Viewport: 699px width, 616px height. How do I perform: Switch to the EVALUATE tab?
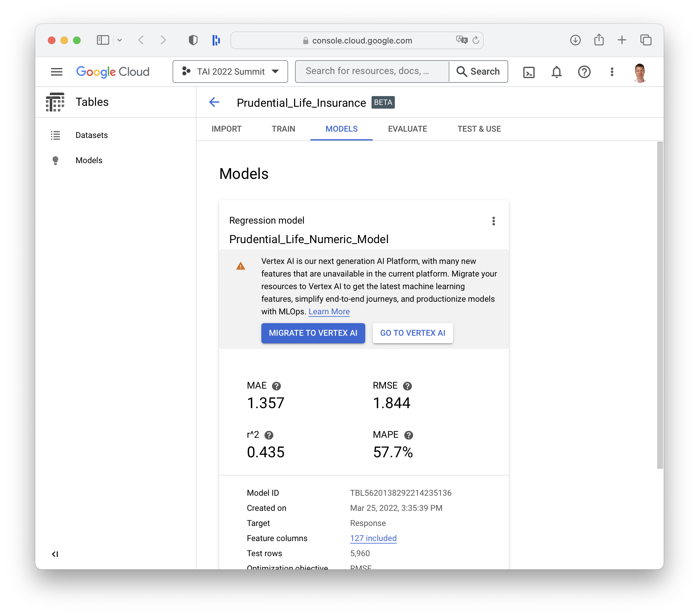point(407,129)
